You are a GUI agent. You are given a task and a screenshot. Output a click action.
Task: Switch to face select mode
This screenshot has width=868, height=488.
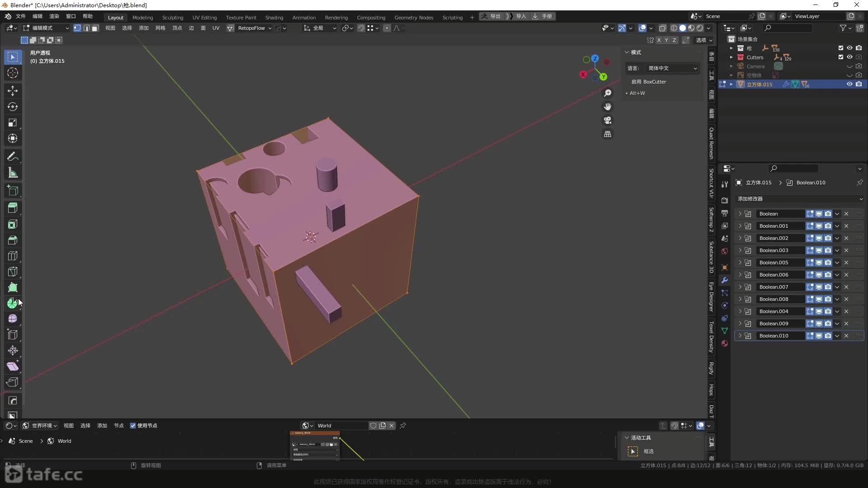[x=95, y=28]
